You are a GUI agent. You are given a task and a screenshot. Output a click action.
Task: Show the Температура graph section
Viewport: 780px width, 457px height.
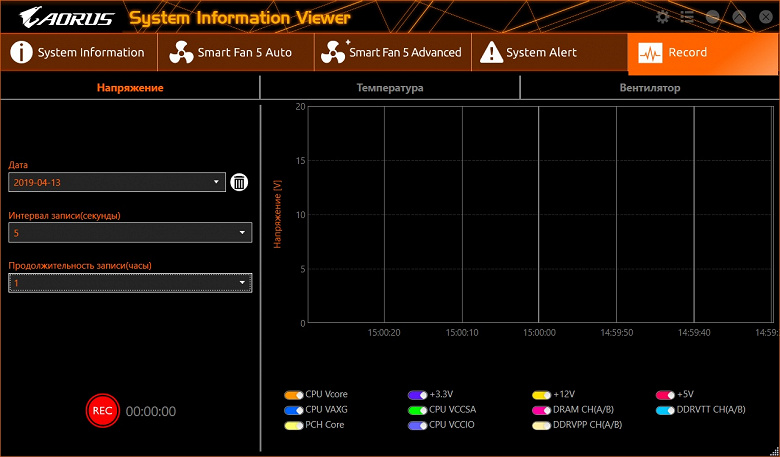click(389, 88)
